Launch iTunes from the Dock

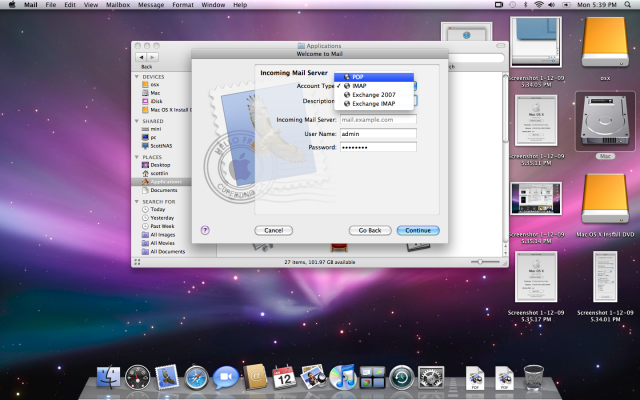[x=343, y=377]
